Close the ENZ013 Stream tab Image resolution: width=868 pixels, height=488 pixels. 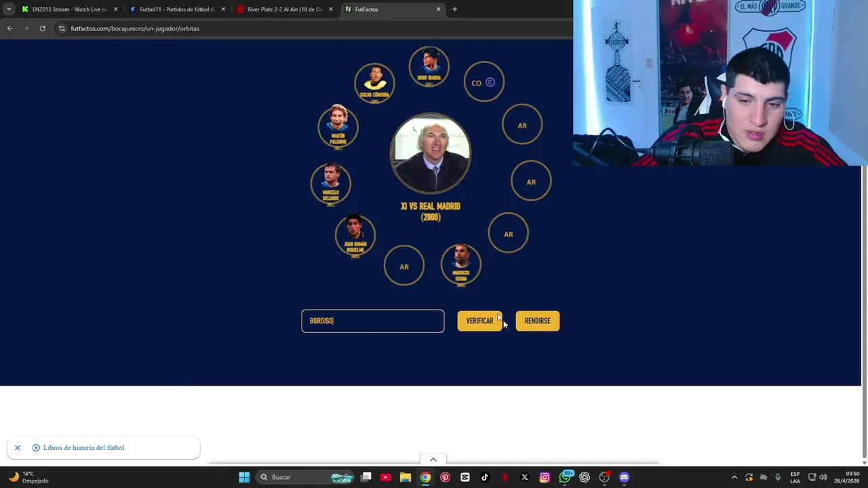coord(115,9)
